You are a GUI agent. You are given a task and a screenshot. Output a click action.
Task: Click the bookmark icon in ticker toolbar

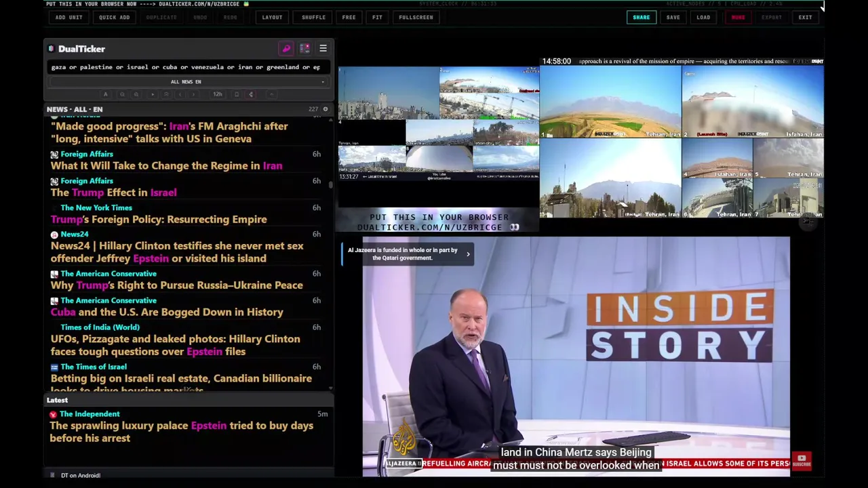(x=237, y=94)
